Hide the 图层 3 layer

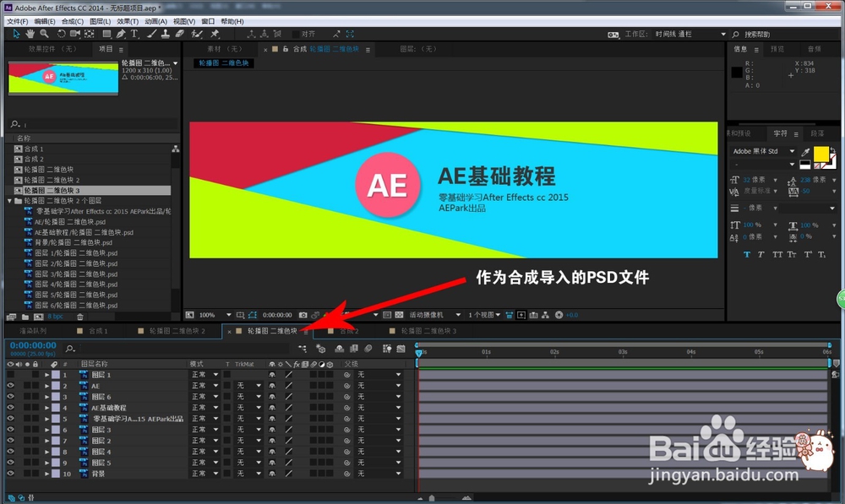pos(10,430)
